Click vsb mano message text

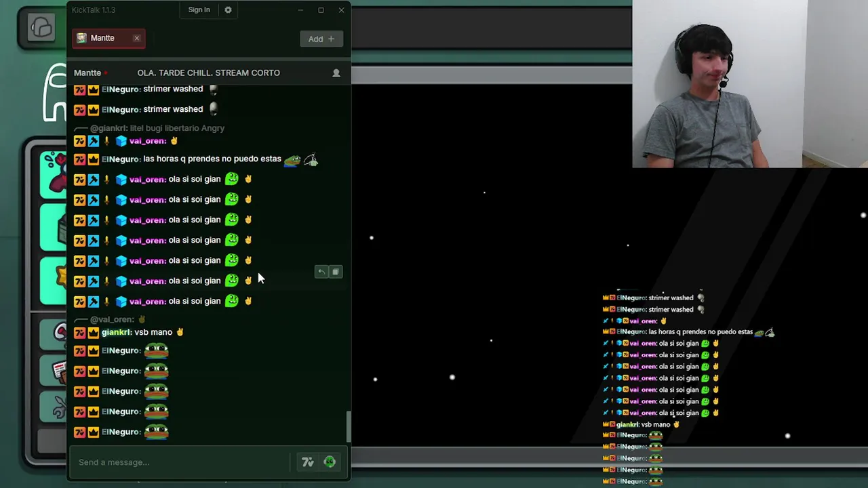pos(153,332)
